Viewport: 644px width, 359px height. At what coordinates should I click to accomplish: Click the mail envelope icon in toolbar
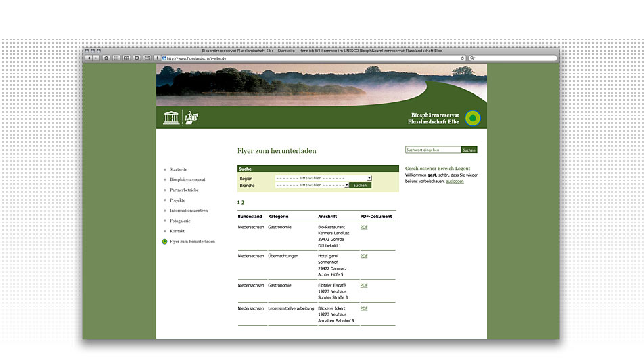147,58
